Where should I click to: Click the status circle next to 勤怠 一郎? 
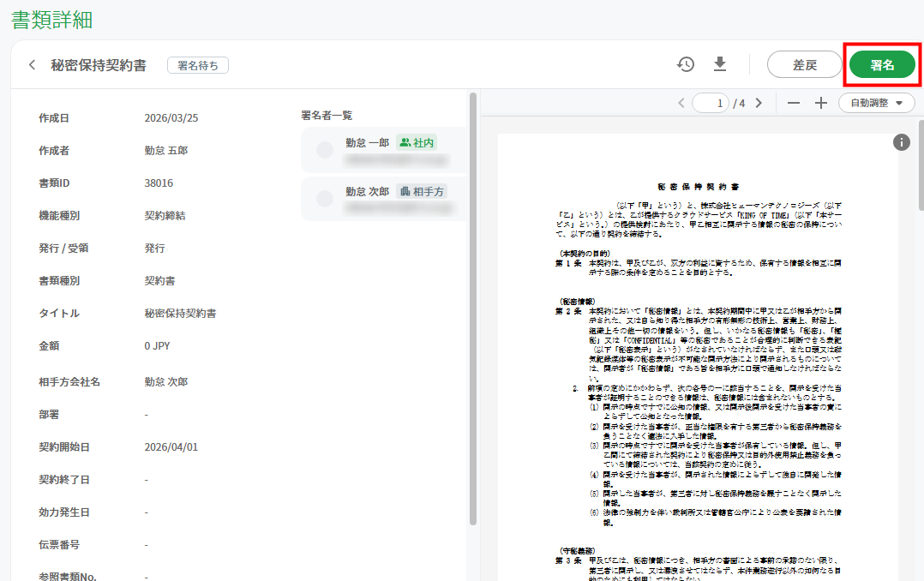tap(325, 150)
